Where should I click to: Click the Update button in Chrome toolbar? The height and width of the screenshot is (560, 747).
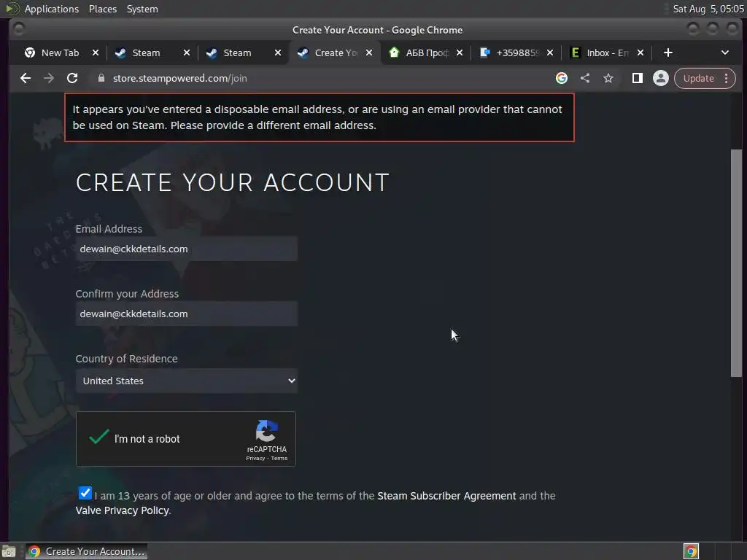[x=698, y=78]
